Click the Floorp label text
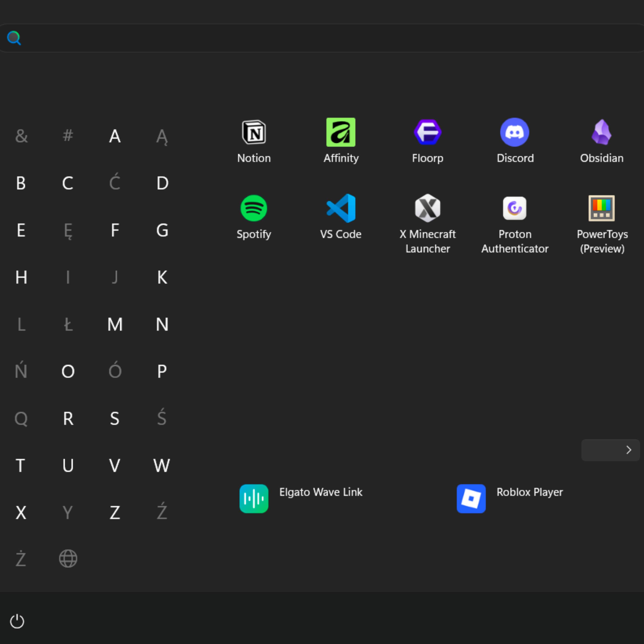 coord(428,158)
